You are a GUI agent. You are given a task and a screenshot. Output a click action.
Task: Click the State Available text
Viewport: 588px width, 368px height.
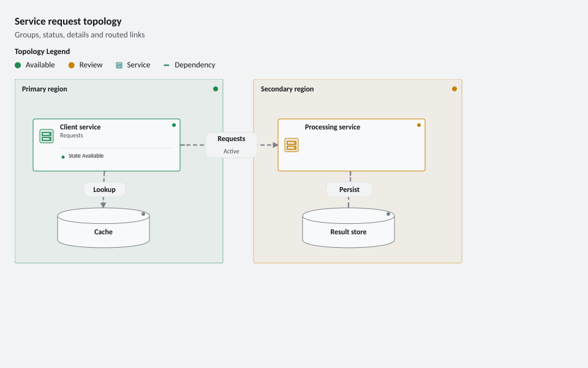click(x=86, y=156)
